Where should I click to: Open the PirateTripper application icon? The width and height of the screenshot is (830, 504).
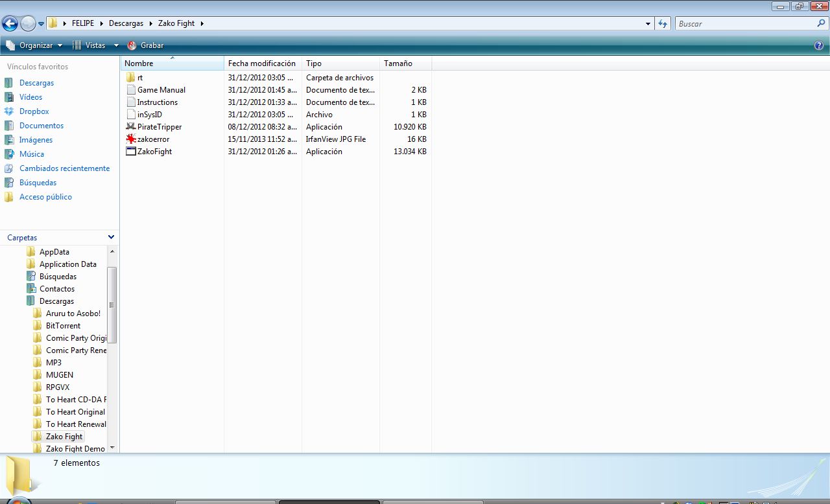[x=131, y=127]
